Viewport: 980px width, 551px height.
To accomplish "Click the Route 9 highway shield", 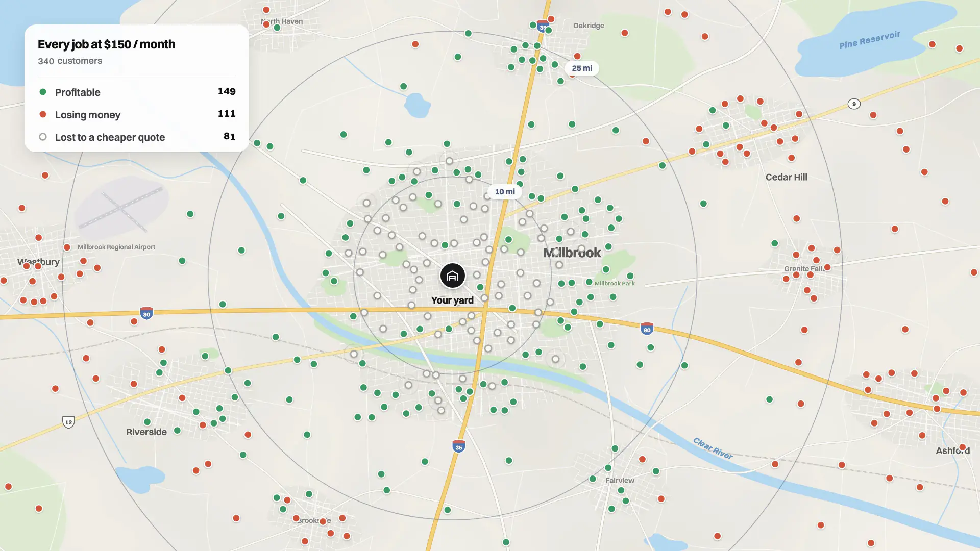I will 854,104.
